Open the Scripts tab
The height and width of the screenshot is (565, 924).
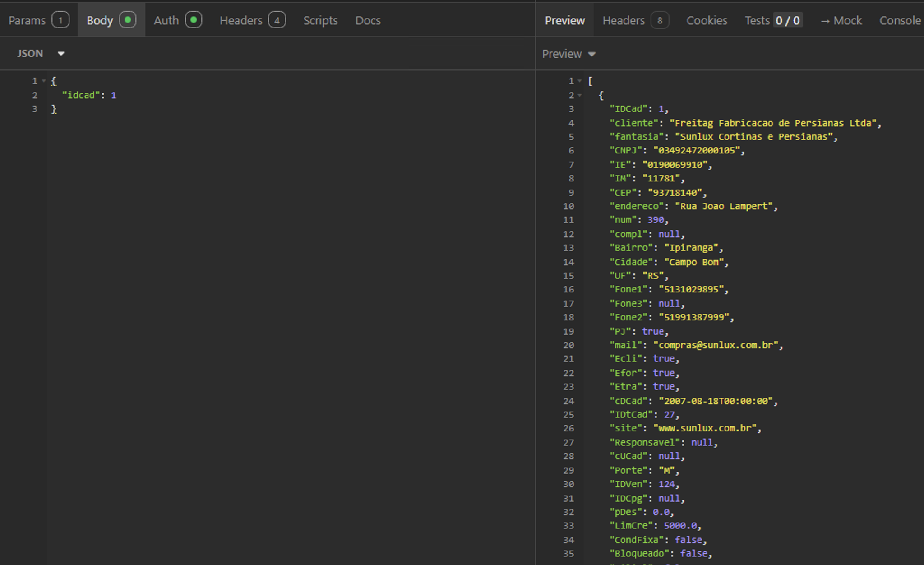pyautogui.click(x=320, y=20)
